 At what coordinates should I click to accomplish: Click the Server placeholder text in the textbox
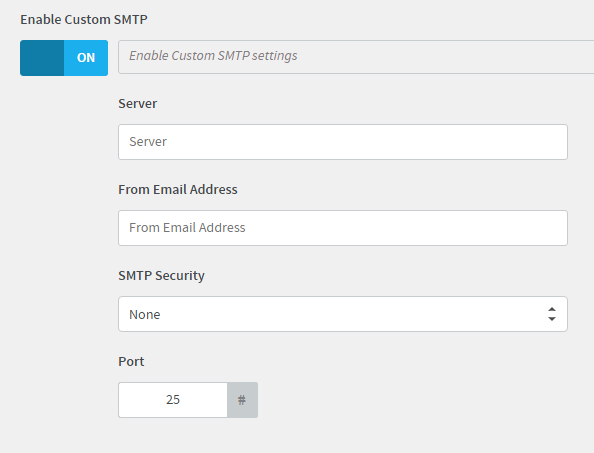click(x=148, y=142)
